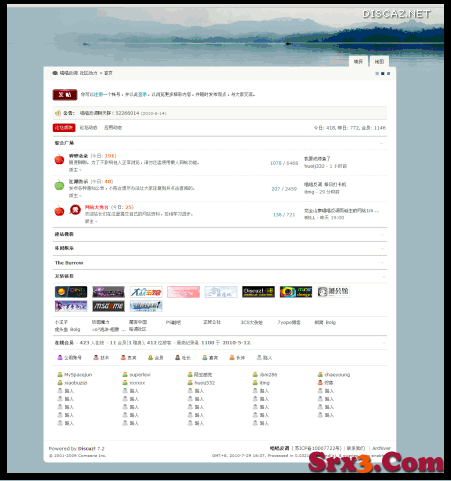
Task: Switch to the 论坛动态 tab
Action: 88,128
